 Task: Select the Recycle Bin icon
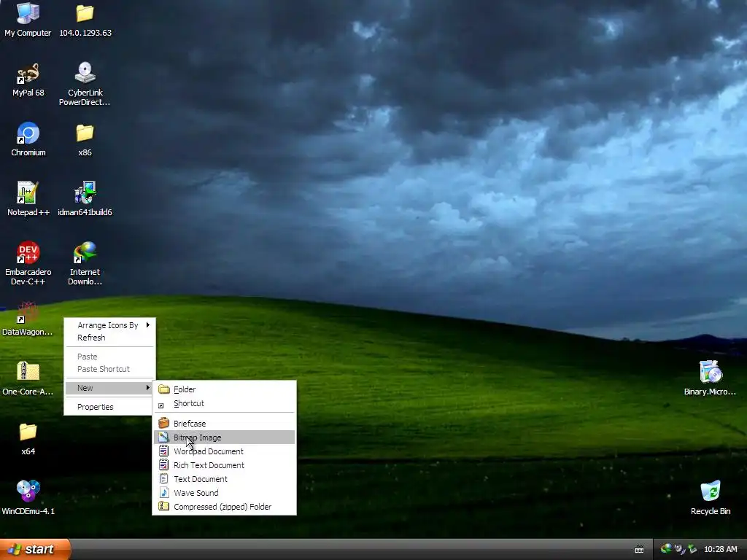pyautogui.click(x=711, y=491)
